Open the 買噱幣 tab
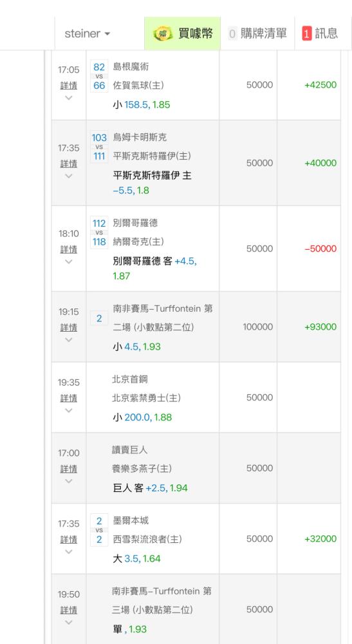 [x=183, y=33]
